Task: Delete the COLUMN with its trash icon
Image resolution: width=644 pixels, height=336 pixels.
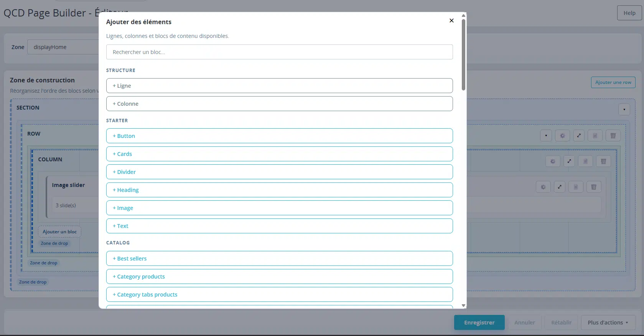Action: click(x=603, y=161)
